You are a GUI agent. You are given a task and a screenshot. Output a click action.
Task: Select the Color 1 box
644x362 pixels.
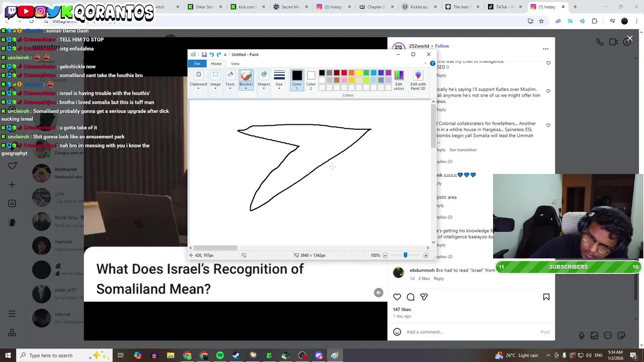click(297, 79)
